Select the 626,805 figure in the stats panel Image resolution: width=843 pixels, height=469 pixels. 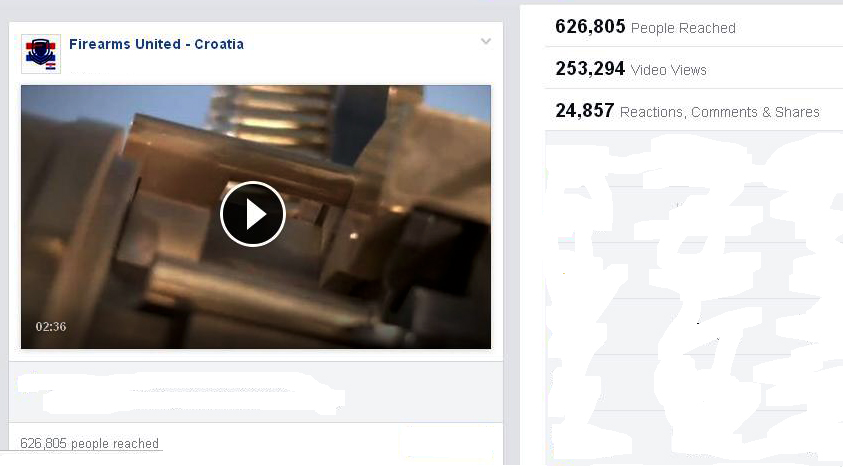click(x=590, y=26)
